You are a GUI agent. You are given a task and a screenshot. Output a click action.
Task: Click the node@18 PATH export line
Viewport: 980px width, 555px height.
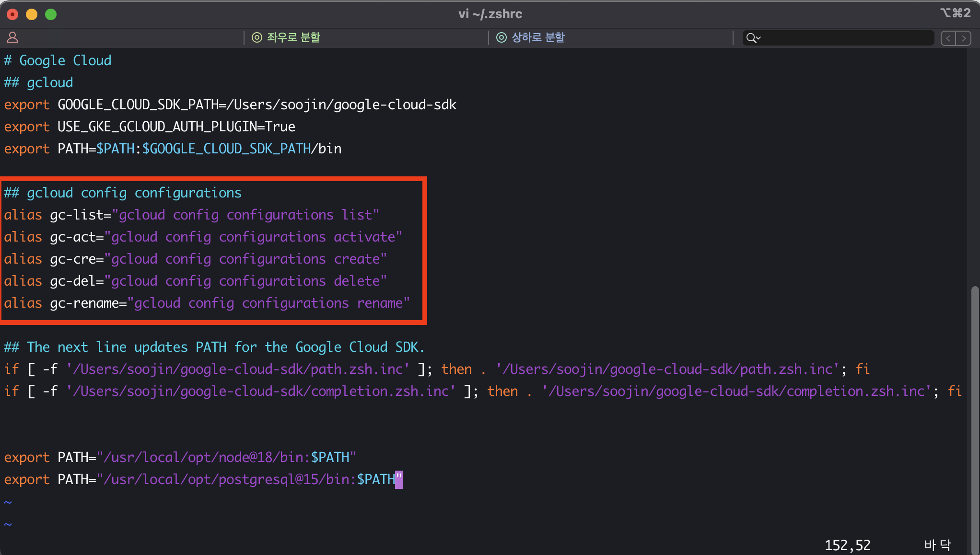pos(180,457)
